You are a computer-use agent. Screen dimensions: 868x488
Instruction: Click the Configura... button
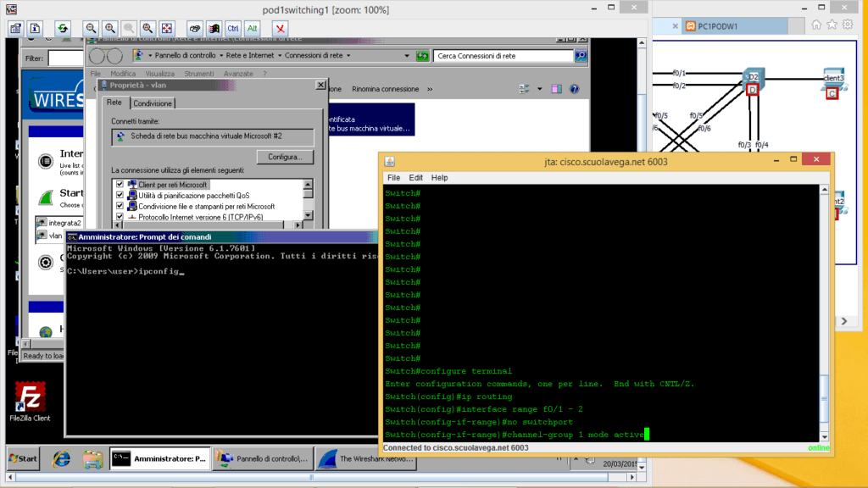pyautogui.click(x=285, y=158)
